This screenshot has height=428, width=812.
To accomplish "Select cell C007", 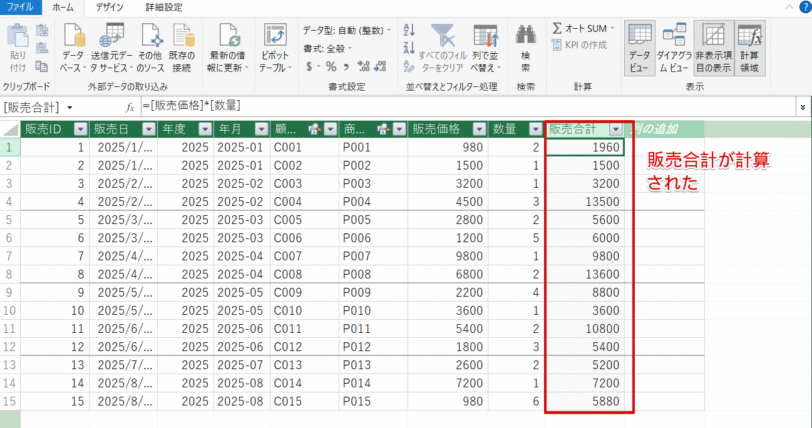I will 304,256.
